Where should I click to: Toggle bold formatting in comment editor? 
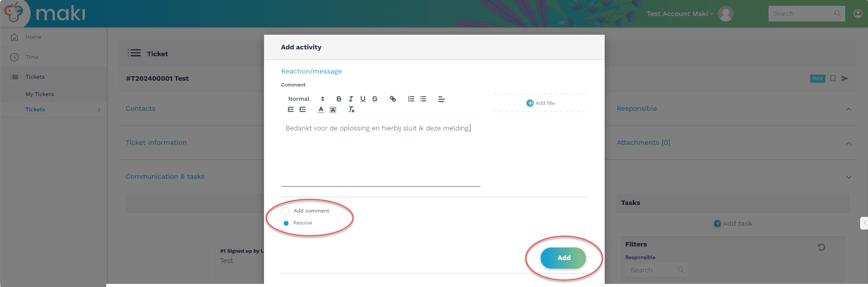339,99
